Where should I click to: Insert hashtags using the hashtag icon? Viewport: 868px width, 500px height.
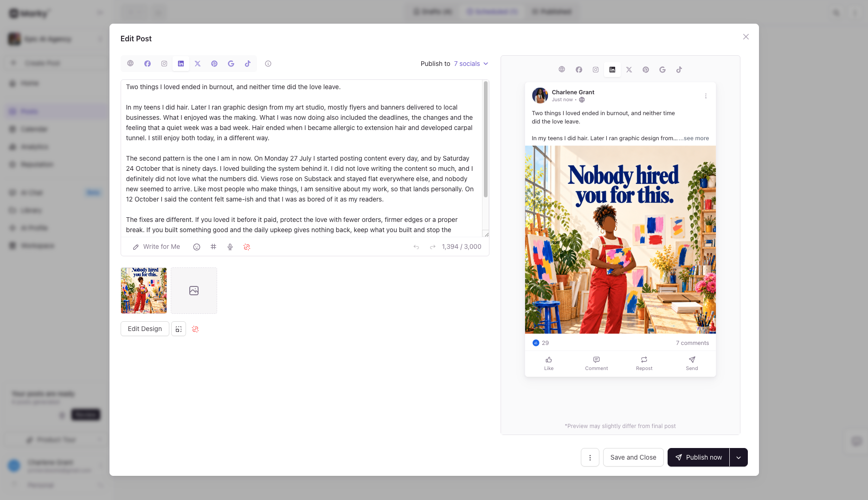[x=213, y=247]
